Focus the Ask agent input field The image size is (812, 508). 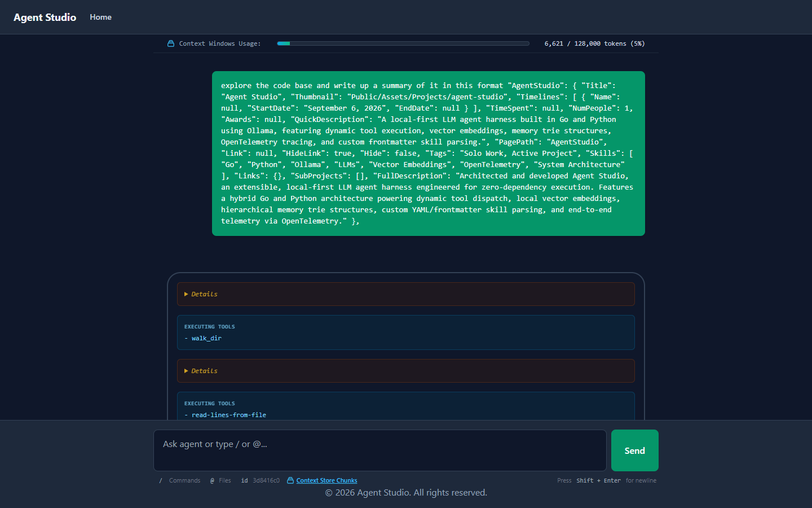click(x=380, y=450)
